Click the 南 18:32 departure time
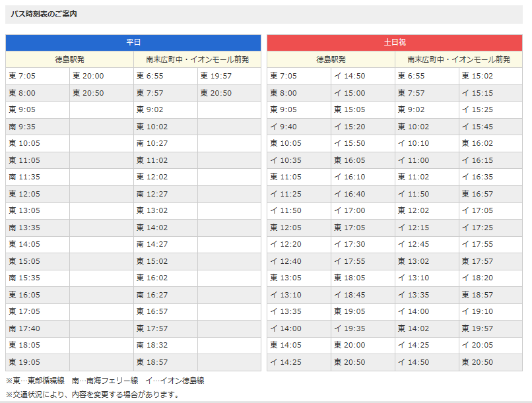This screenshot has height=403, width=532. tap(152, 345)
